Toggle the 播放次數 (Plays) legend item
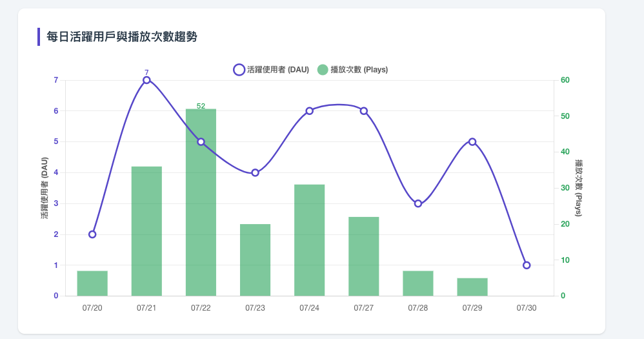Viewport: 644px width, 339px height. 353,70
